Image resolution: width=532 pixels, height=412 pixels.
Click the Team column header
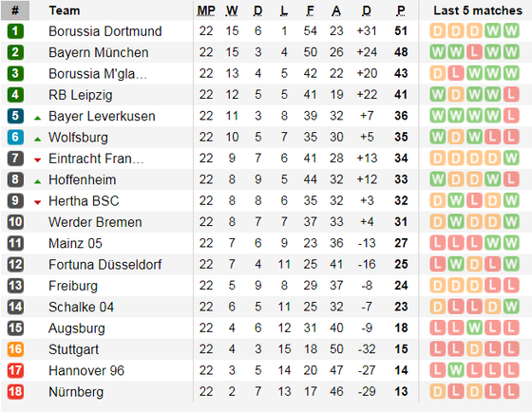point(65,10)
